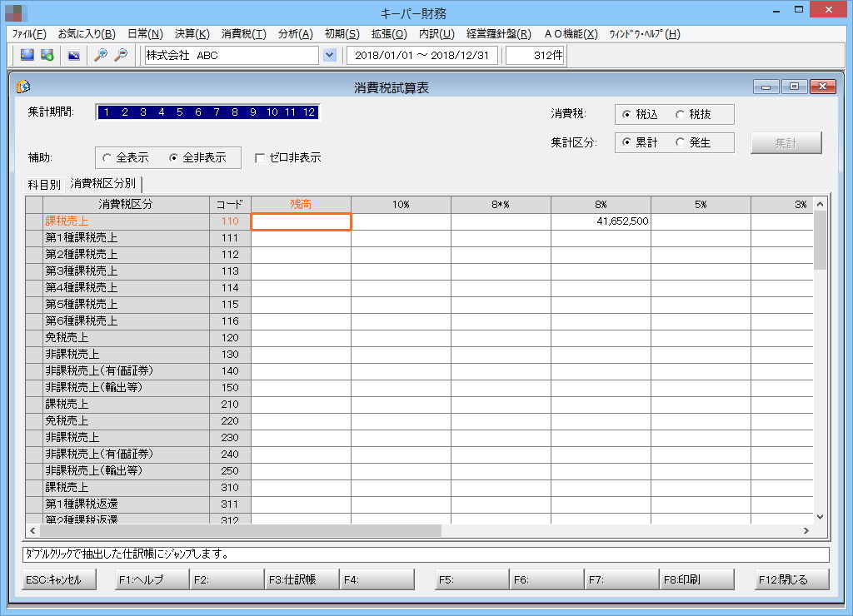Click the F8:印刷 button
This screenshot has width=853, height=616.
point(697,579)
